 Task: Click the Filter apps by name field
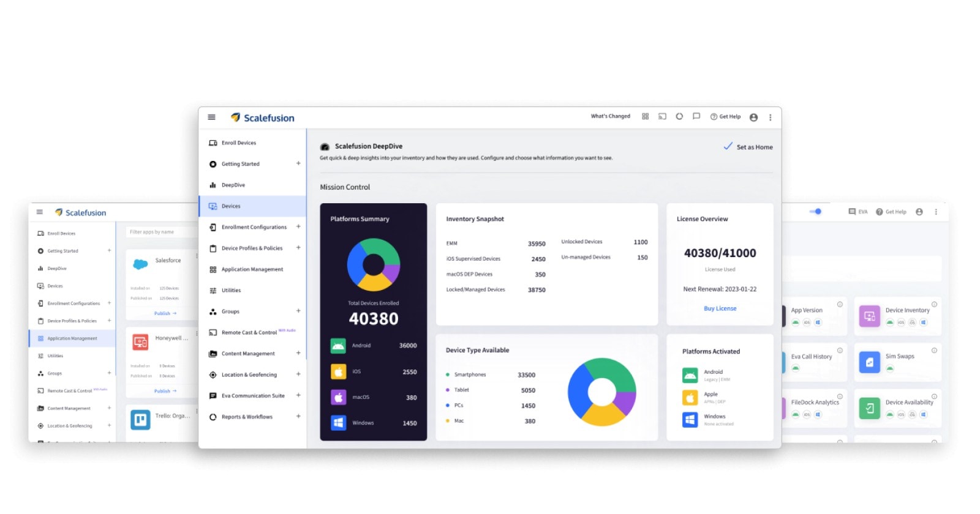161,232
